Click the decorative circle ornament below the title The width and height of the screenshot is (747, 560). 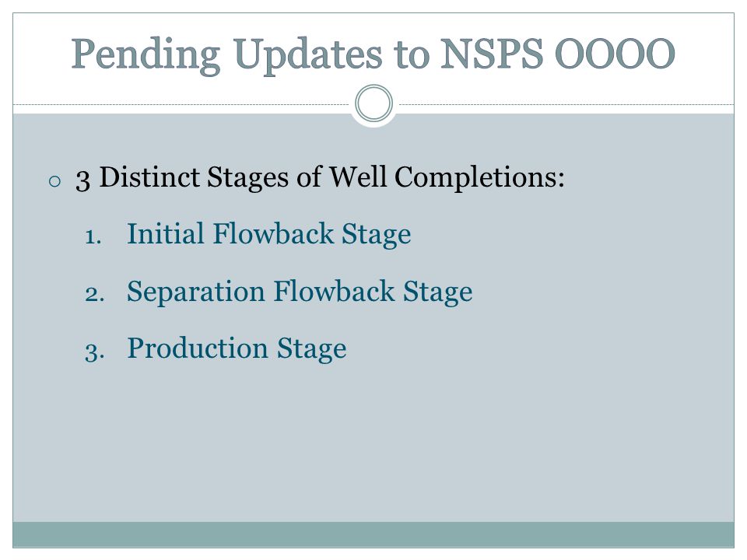coord(374,103)
